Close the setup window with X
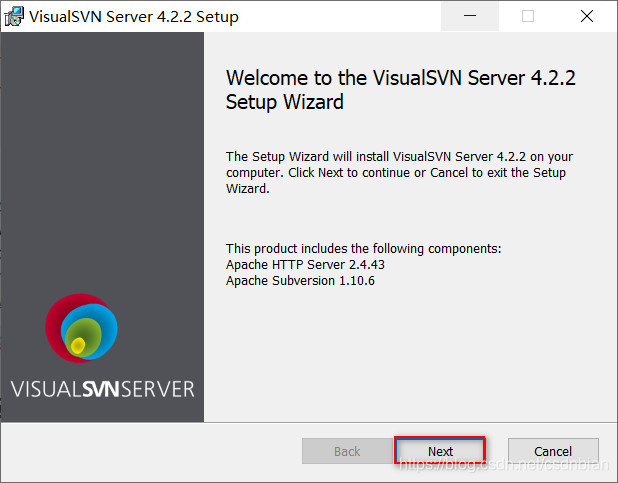 coord(587,16)
